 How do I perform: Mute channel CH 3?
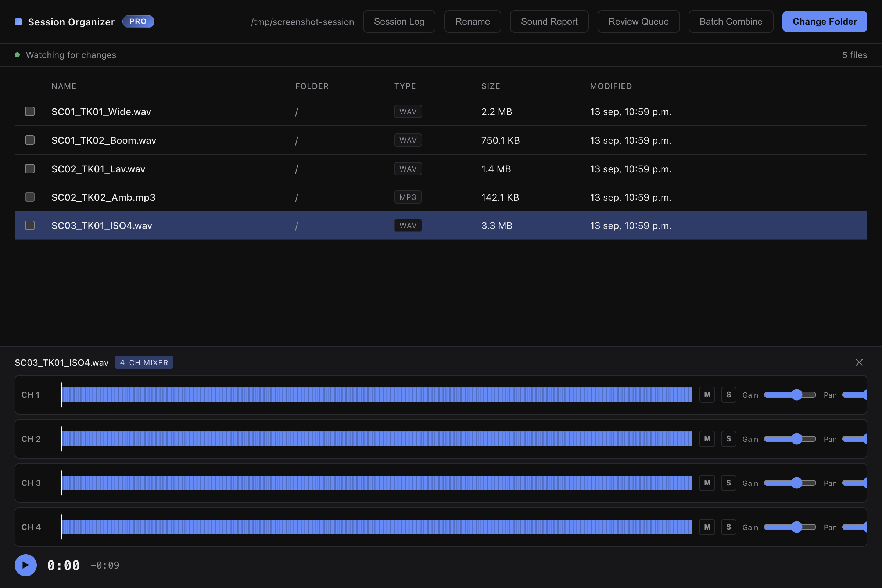coord(707,483)
